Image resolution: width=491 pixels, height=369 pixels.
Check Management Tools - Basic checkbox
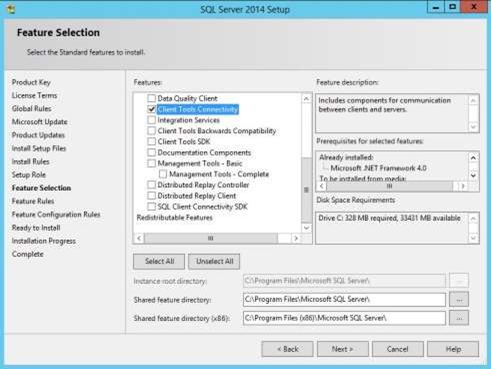coord(152,163)
